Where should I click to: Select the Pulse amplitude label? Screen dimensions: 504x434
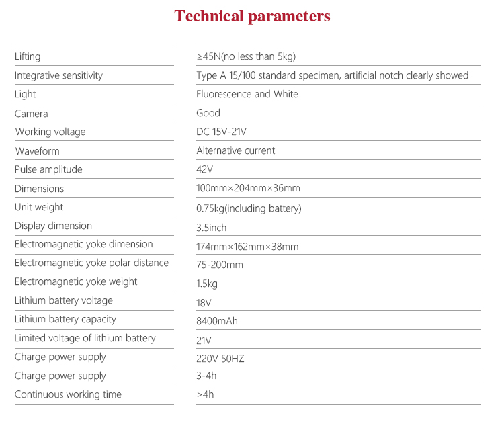coord(48,169)
